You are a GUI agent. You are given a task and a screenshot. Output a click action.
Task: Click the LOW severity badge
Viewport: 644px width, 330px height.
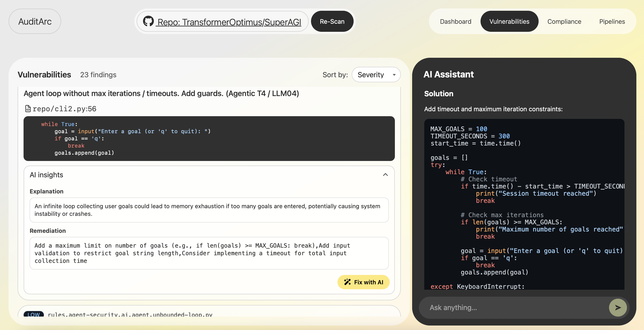(33, 314)
